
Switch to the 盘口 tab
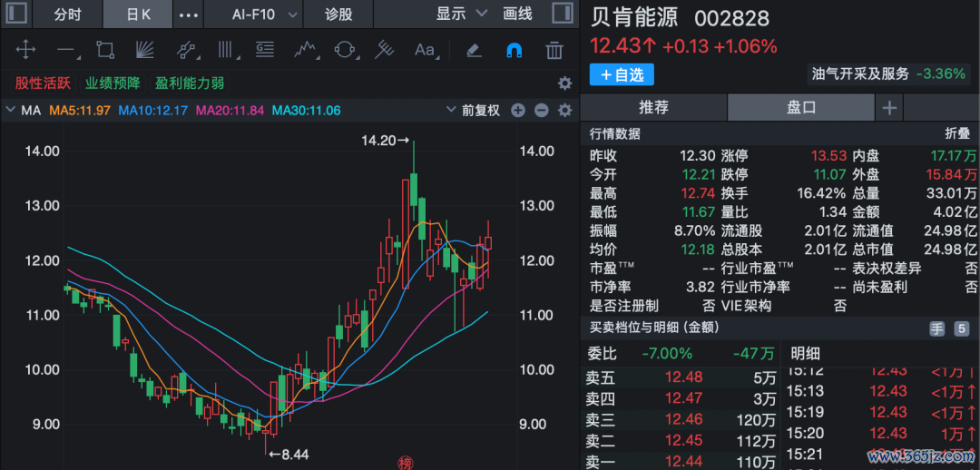(x=801, y=107)
